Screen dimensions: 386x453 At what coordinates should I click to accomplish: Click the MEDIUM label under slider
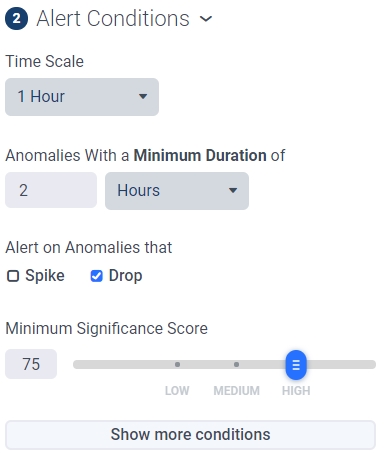tap(236, 391)
